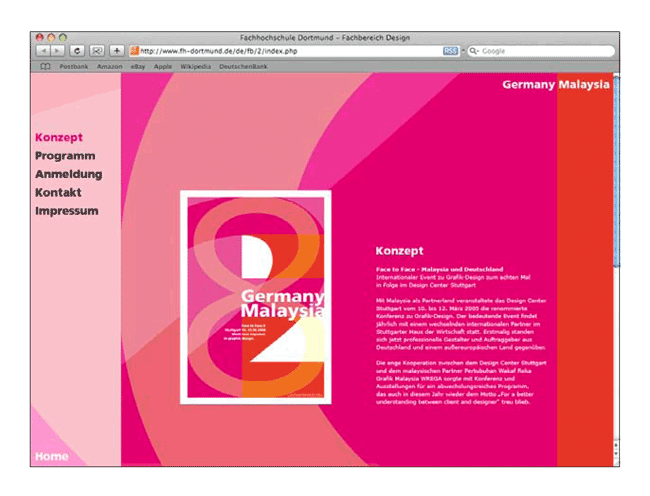Click the Web Clip scissors toolbar button
Screen dimensions: 650x496
(97, 51)
